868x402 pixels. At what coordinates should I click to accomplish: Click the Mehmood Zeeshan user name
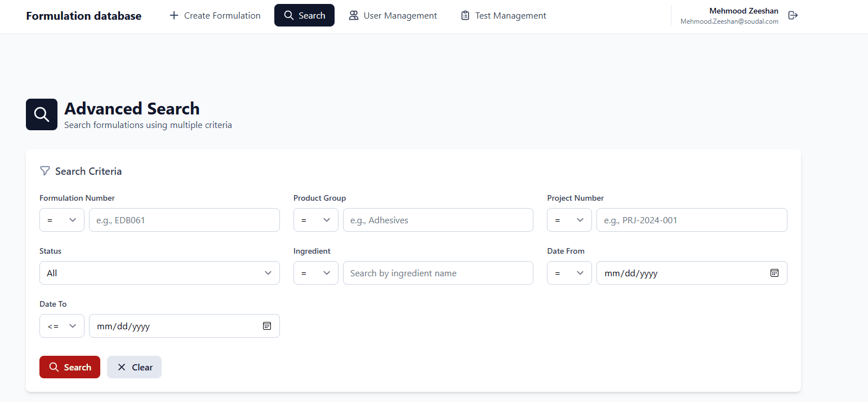[744, 11]
